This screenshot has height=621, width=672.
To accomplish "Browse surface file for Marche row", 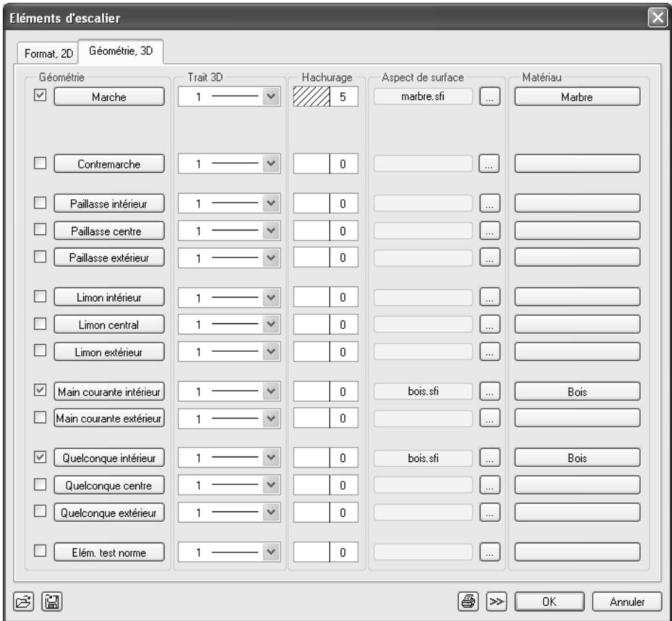I will (489, 96).
